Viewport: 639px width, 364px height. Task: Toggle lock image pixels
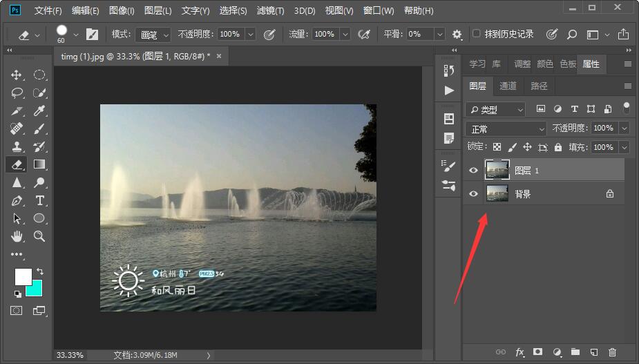[x=513, y=146]
